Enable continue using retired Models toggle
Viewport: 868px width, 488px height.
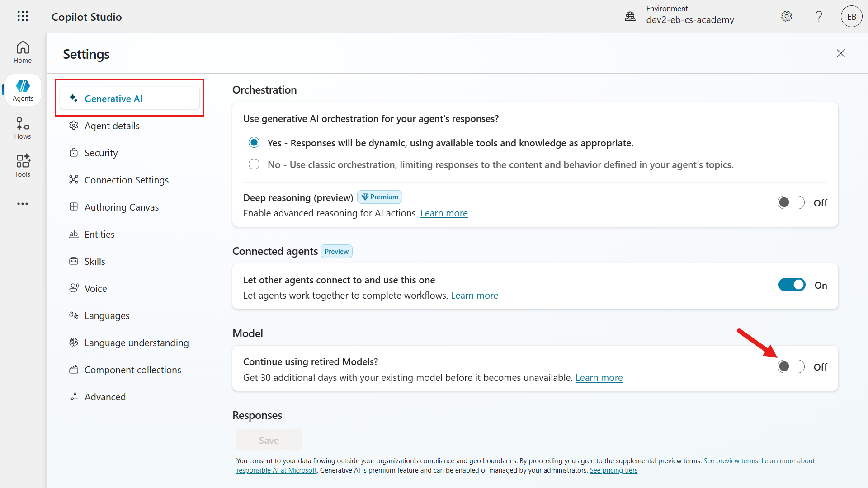click(x=791, y=367)
